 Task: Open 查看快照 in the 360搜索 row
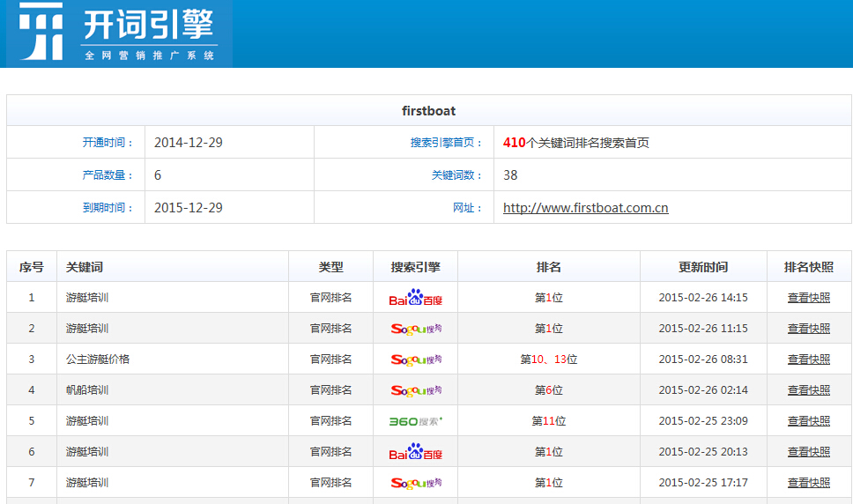point(808,421)
